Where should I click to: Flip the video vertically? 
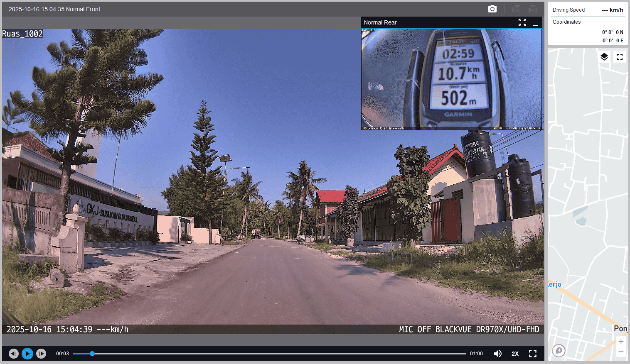point(516,9)
